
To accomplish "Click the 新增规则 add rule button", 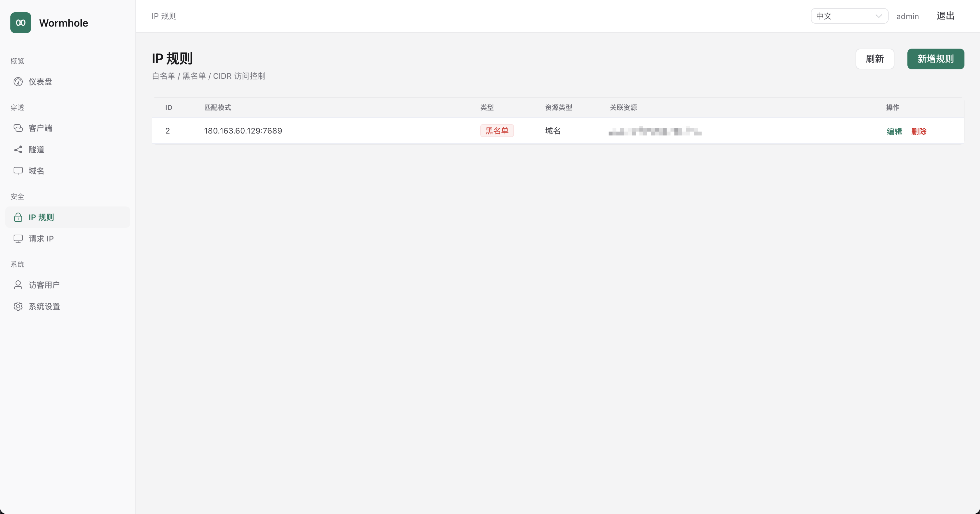I will pyautogui.click(x=936, y=59).
